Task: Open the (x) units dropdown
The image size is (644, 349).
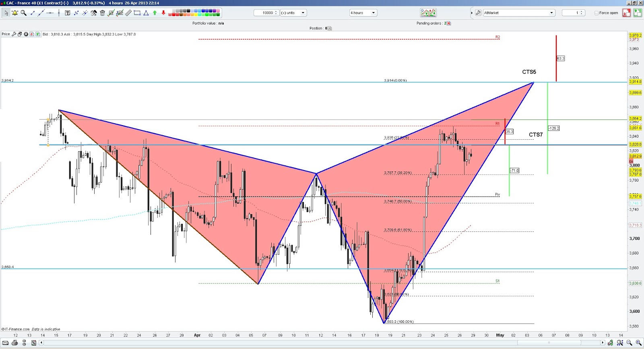Action: (293, 13)
